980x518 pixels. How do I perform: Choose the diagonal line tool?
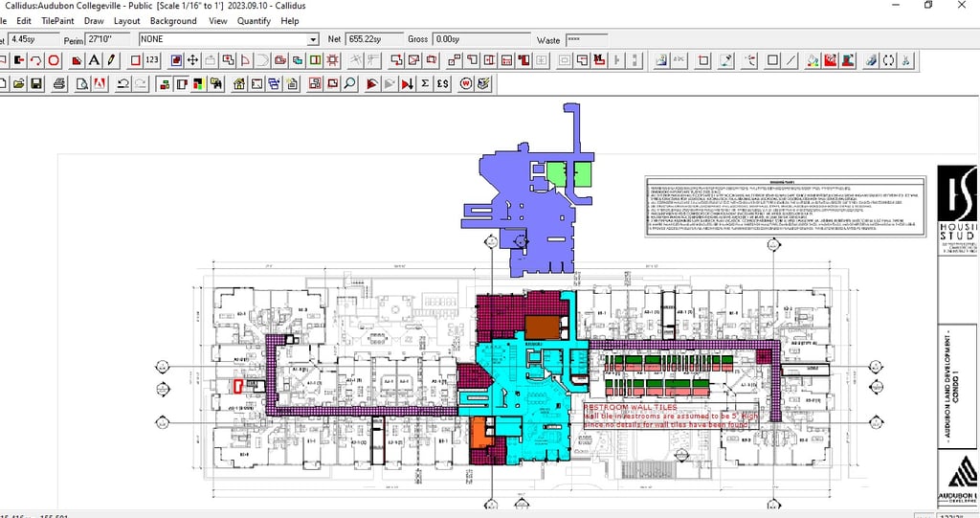[791, 60]
